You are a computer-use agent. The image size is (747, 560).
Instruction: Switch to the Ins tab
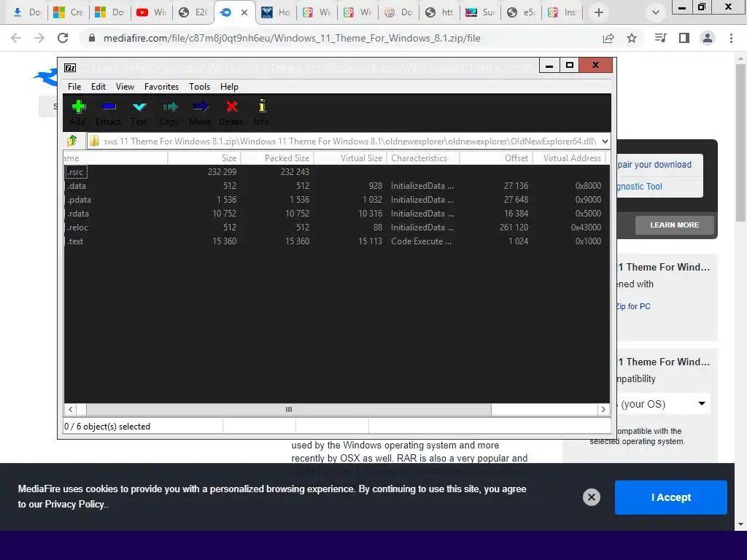(562, 12)
